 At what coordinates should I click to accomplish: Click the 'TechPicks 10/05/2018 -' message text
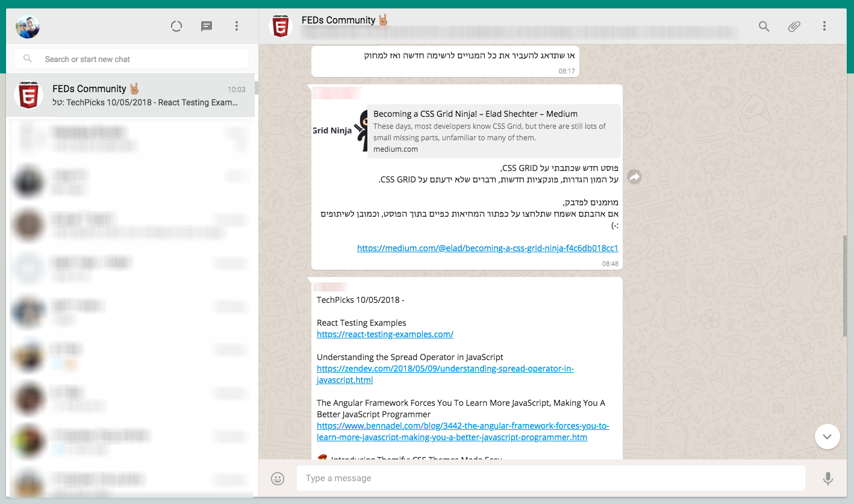(361, 300)
